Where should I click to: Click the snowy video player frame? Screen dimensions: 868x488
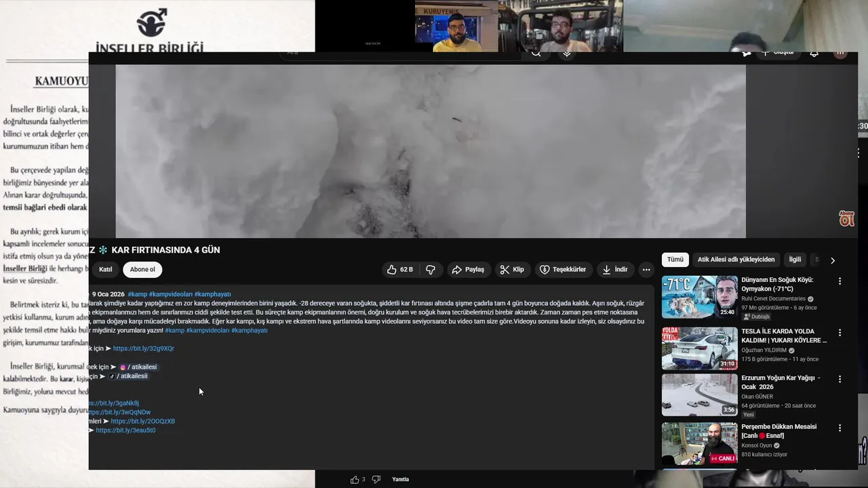tap(431, 151)
